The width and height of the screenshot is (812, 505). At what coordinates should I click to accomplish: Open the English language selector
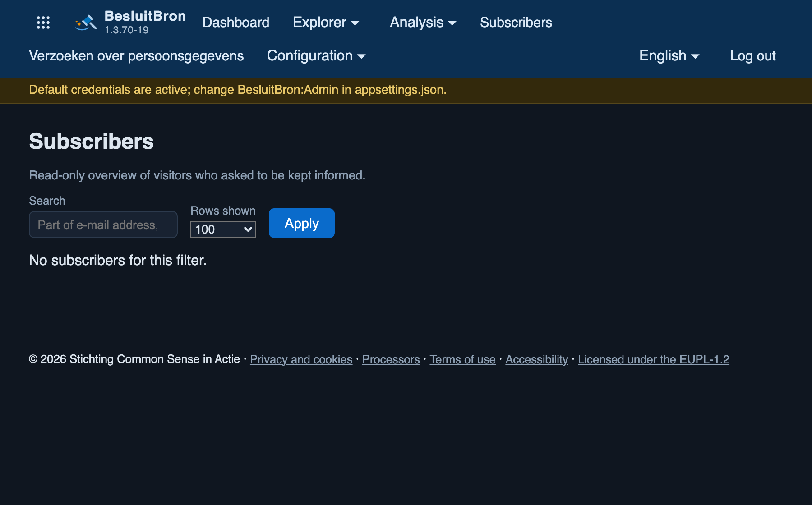[x=669, y=56]
